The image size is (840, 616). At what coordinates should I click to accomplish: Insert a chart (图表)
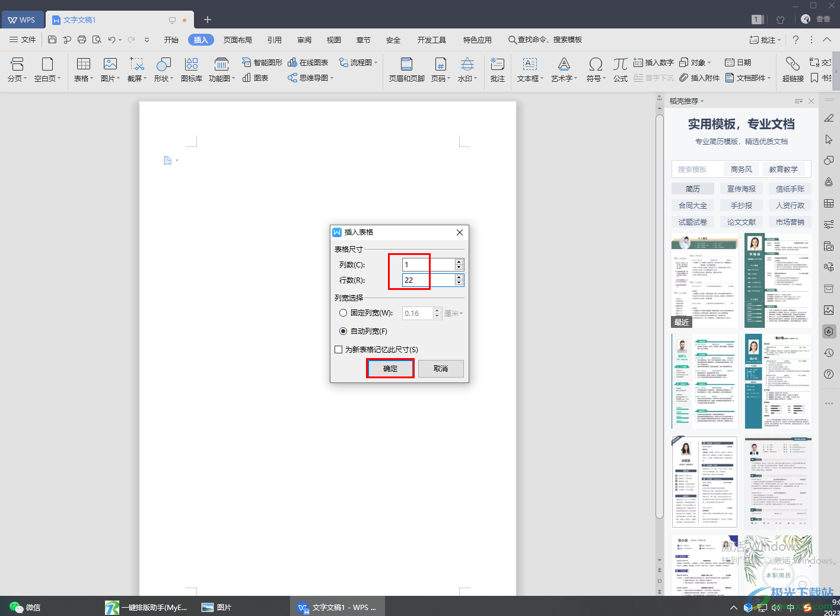coord(256,78)
